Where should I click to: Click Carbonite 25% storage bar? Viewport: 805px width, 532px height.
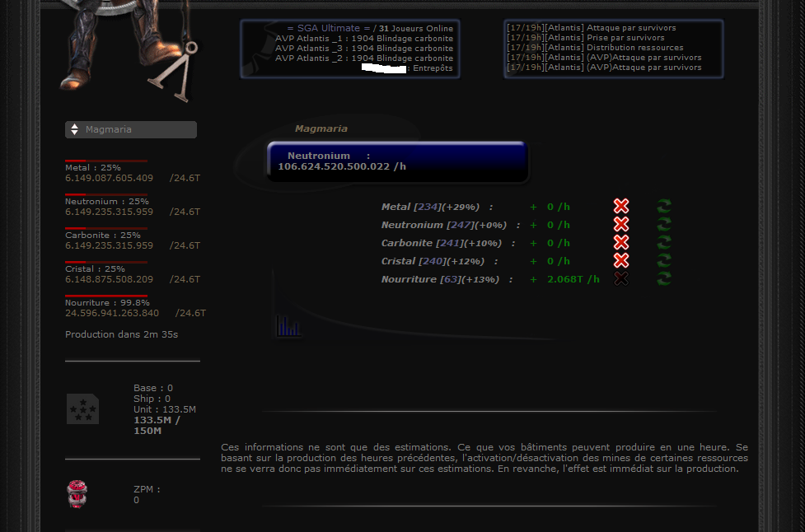(x=106, y=228)
